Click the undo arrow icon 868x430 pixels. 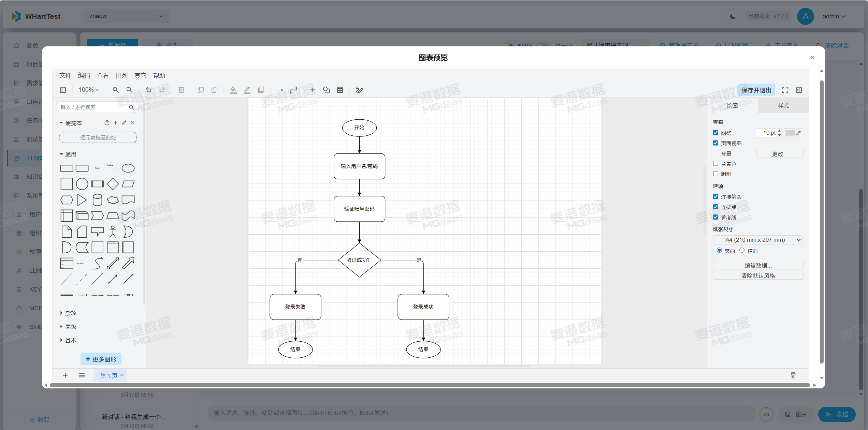click(x=148, y=90)
